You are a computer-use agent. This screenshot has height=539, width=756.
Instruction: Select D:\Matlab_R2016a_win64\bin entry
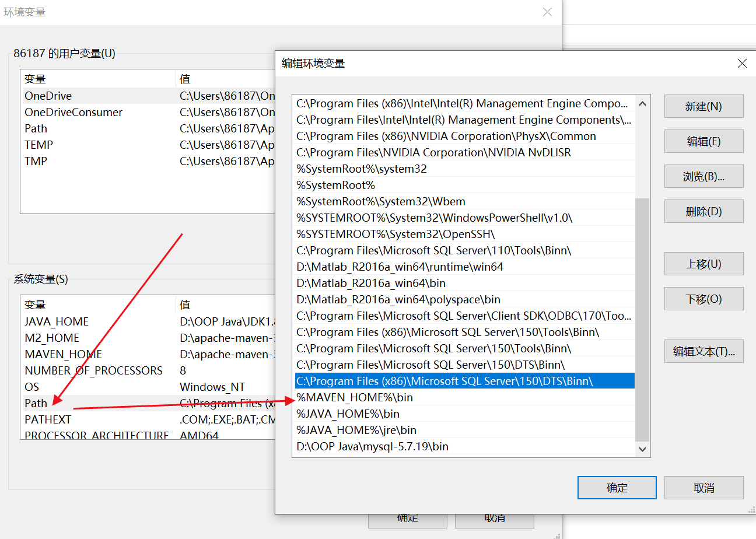(464, 283)
